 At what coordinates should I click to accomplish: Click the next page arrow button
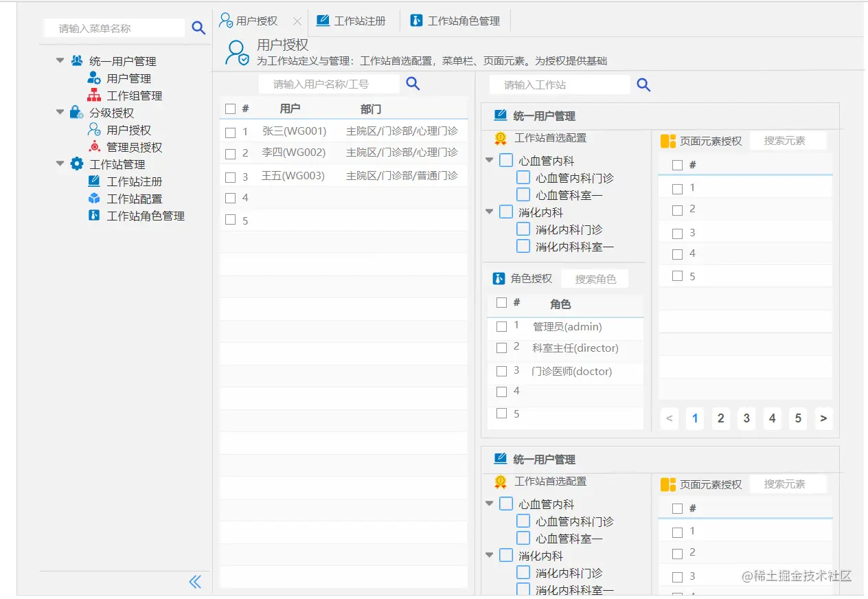click(823, 418)
